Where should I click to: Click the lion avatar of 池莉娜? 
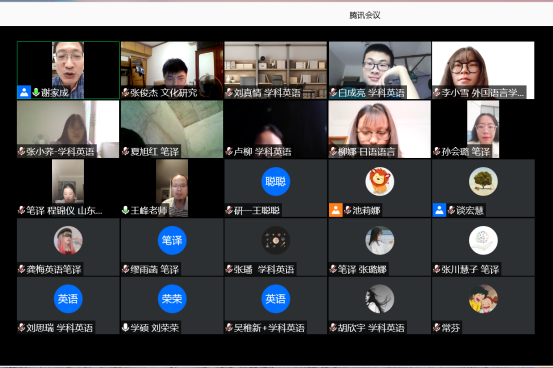pos(379,181)
